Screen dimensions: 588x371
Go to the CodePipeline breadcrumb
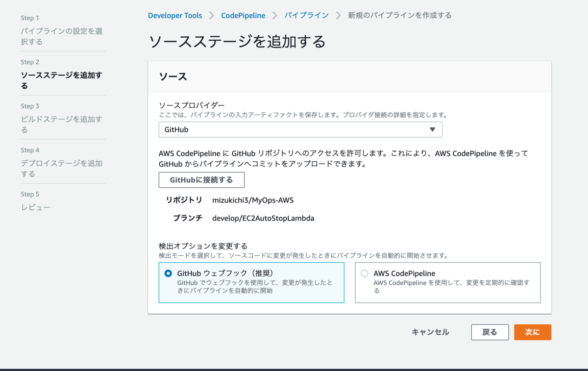pyautogui.click(x=243, y=16)
